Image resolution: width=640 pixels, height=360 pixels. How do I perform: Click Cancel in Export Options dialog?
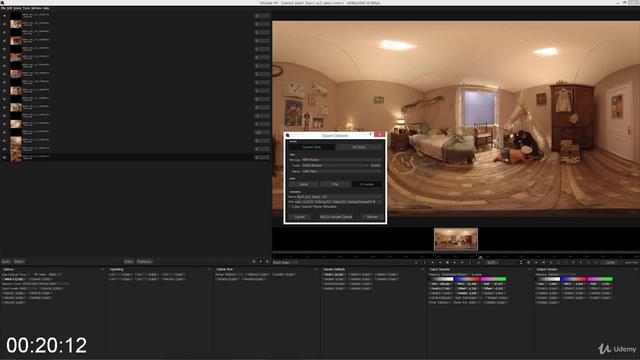pyautogui.click(x=300, y=217)
